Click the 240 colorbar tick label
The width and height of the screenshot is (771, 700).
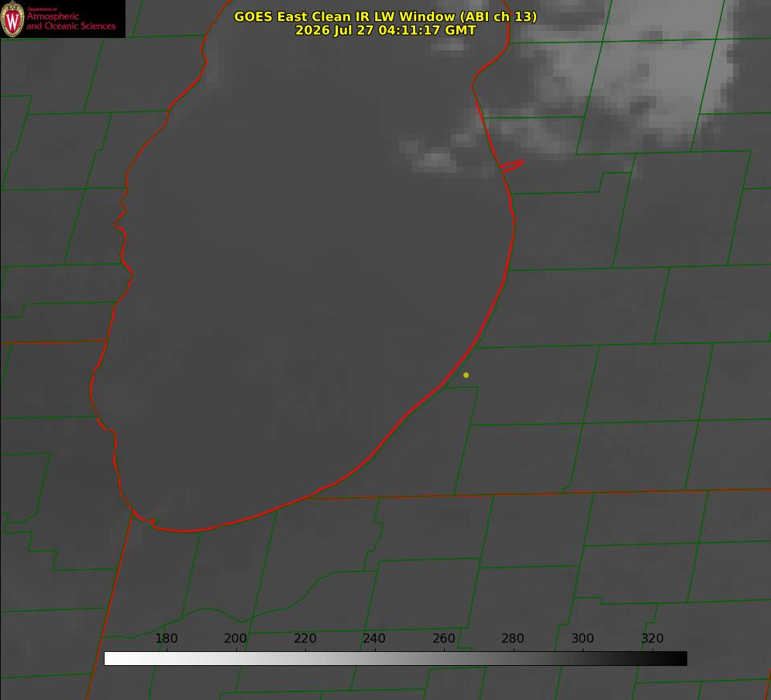[x=374, y=638]
